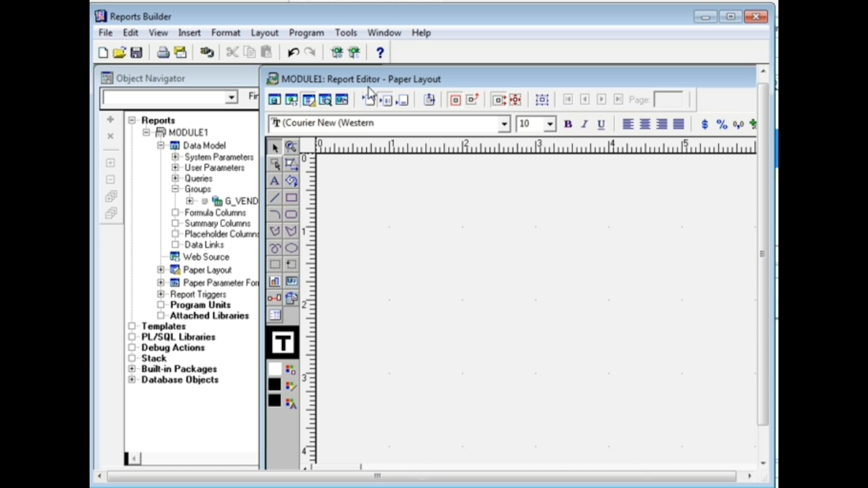This screenshot has height=488, width=868.
Task: Open the Program menu
Action: [305, 33]
